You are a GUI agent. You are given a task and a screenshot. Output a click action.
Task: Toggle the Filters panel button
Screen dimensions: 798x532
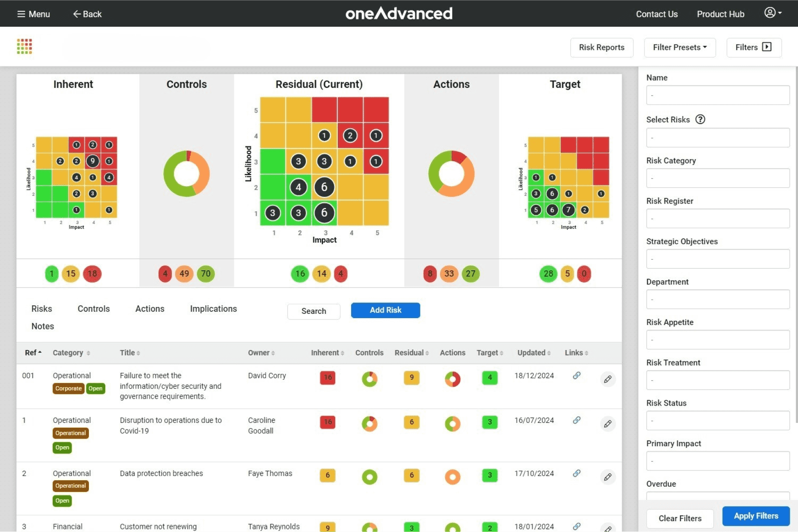[754, 47]
